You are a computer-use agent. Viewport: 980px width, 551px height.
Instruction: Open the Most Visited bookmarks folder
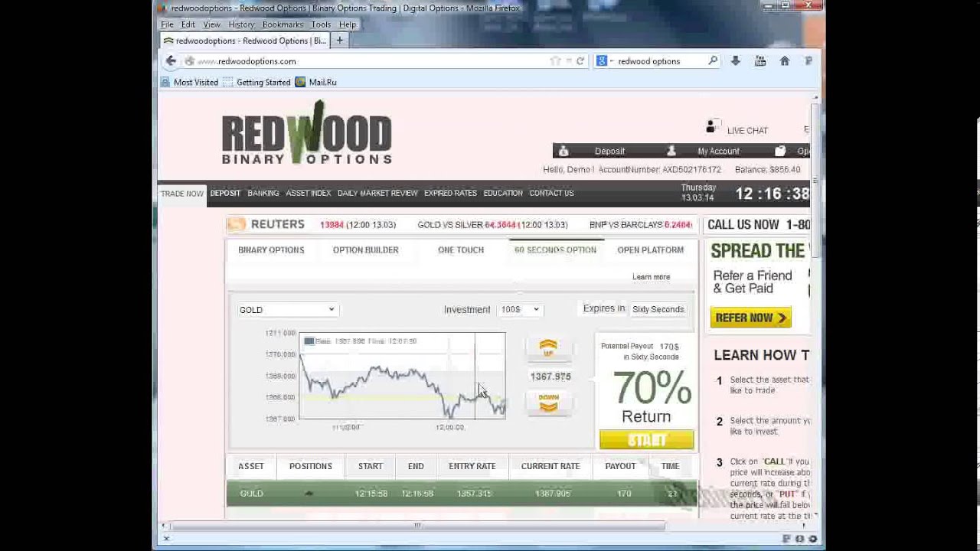(189, 82)
